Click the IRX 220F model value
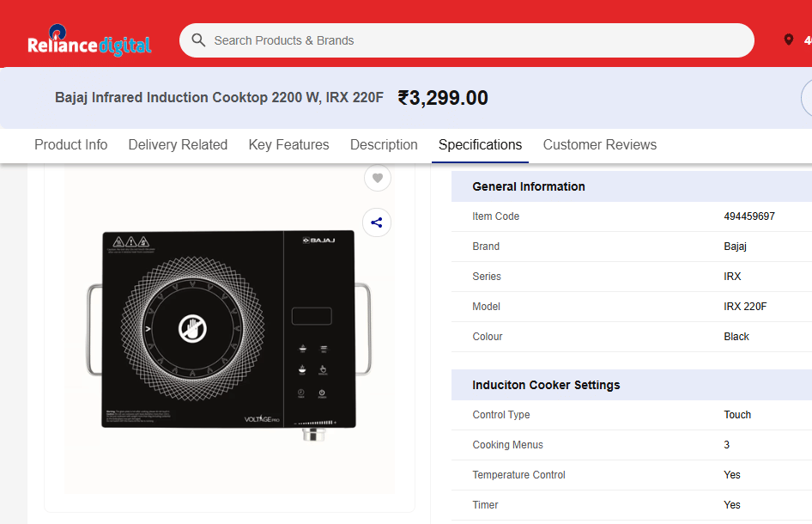This screenshot has width=812, height=524. tap(745, 307)
